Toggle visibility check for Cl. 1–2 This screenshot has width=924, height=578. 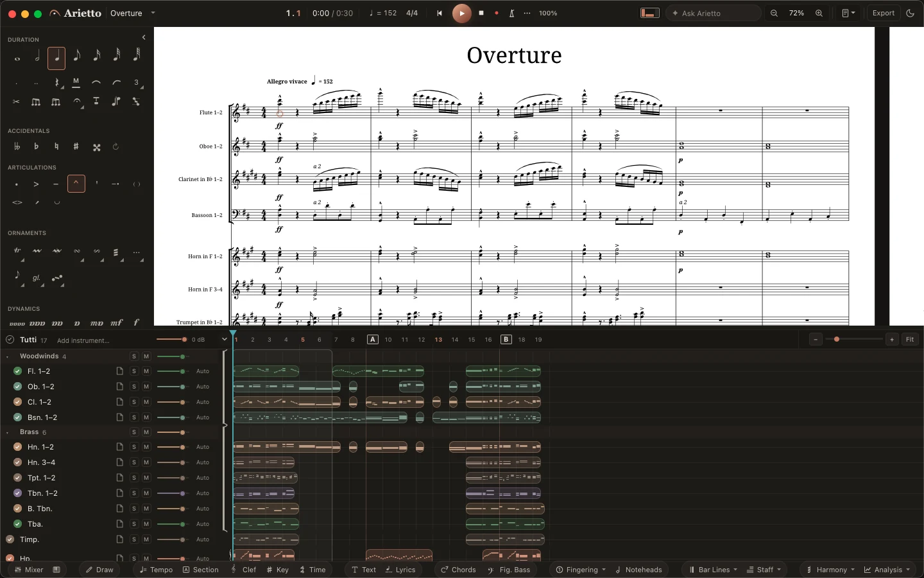18,402
